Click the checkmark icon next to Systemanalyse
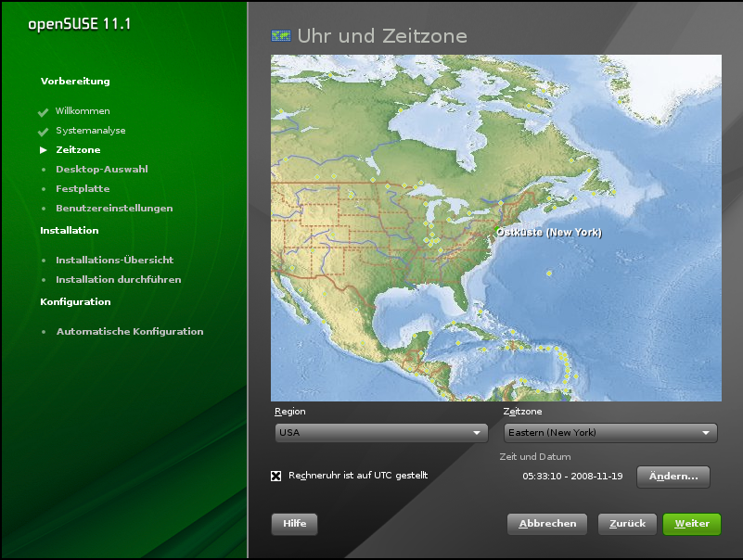Viewport: 743px width, 560px height. point(43,132)
